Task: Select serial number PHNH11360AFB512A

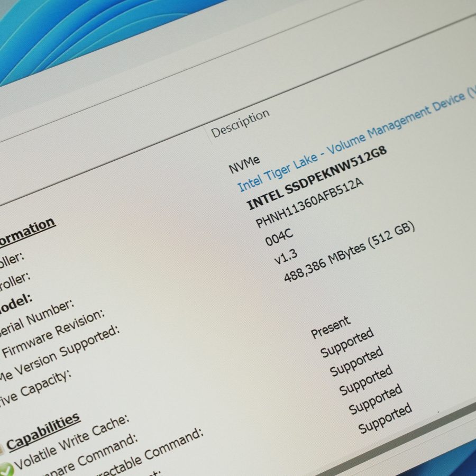Action: tap(309, 203)
